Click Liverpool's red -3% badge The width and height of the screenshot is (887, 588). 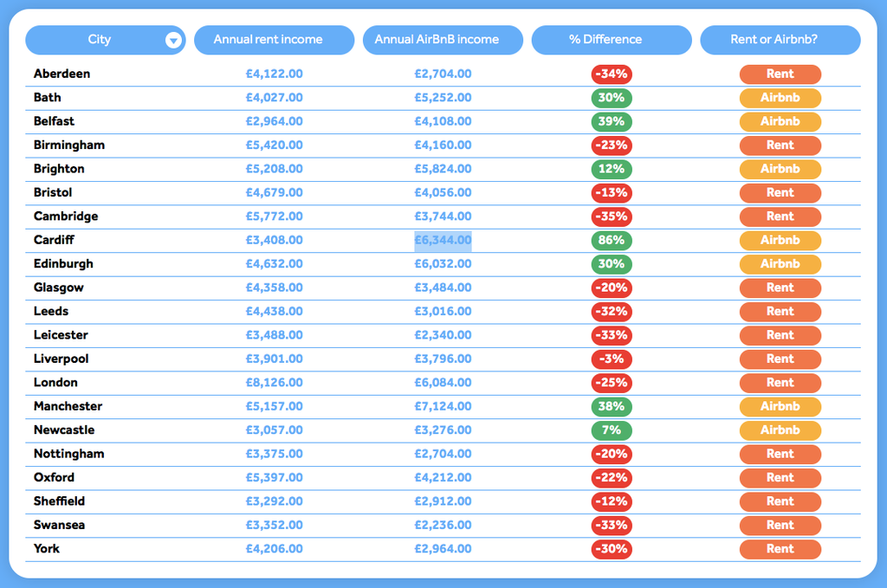tap(611, 359)
